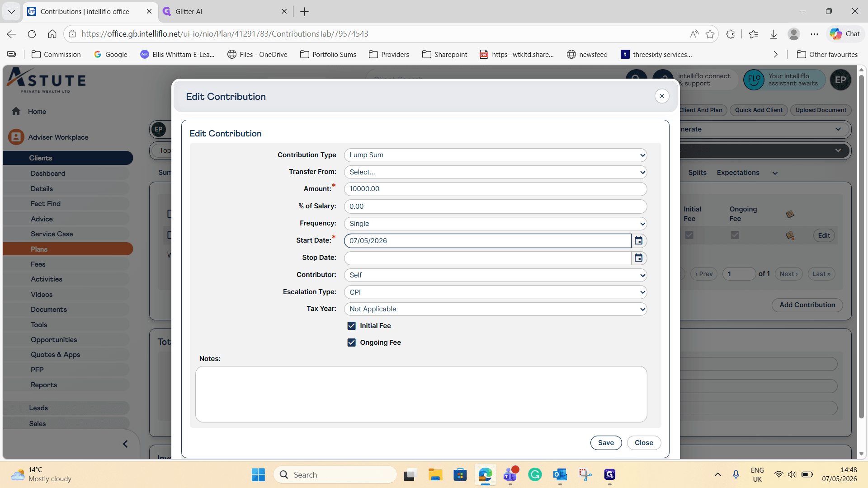
Task: Switch to the Glitter AI browser tab
Action: 225,11
